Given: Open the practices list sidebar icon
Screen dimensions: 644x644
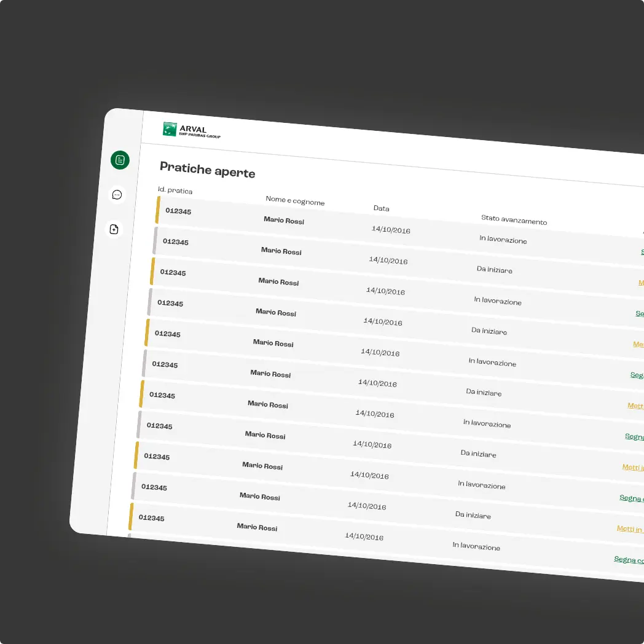Looking at the screenshot, I should 120,160.
